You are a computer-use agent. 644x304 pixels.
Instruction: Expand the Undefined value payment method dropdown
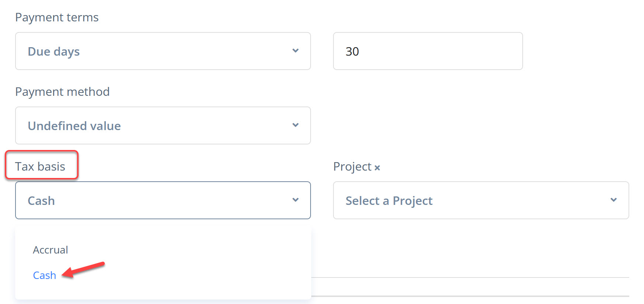163,125
